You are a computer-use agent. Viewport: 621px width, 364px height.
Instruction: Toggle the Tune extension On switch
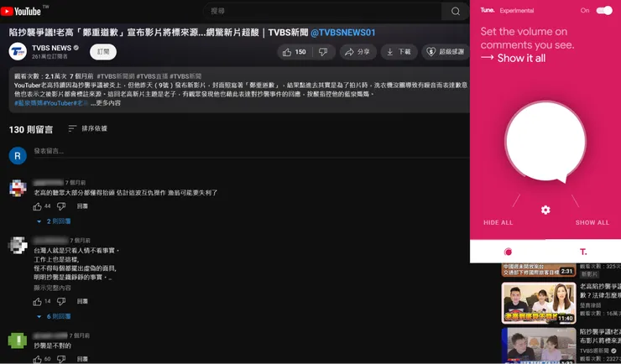tap(604, 11)
